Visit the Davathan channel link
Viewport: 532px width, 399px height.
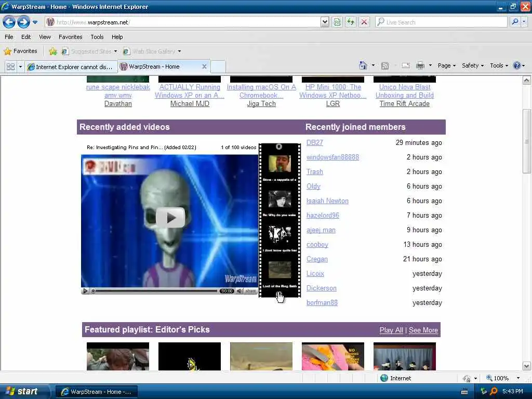pyautogui.click(x=118, y=104)
